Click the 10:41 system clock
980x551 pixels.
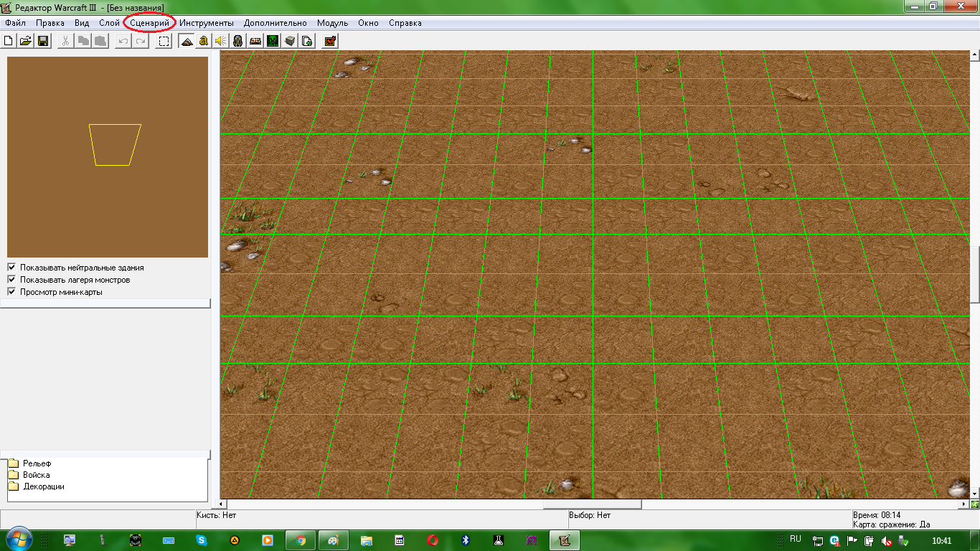pos(941,540)
